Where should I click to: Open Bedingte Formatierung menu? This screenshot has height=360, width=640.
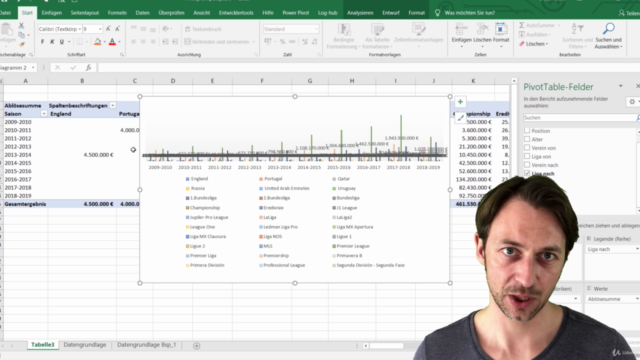[x=344, y=36]
